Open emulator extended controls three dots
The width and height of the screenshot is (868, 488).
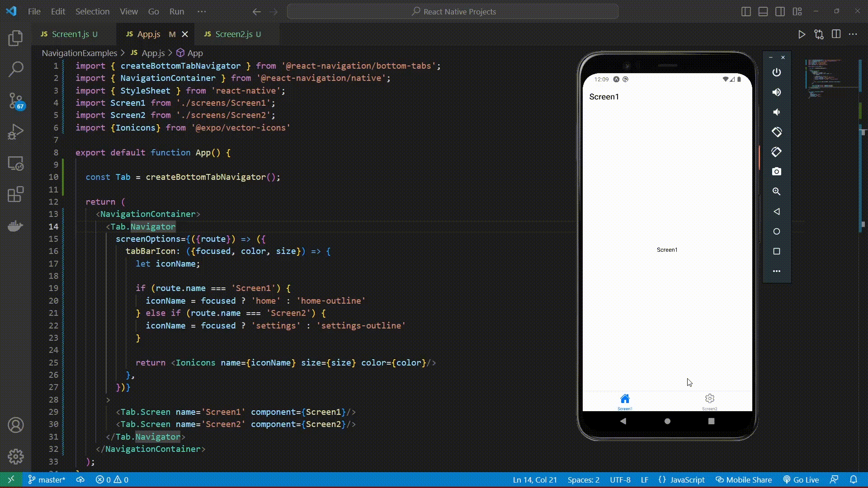pyautogui.click(x=776, y=271)
